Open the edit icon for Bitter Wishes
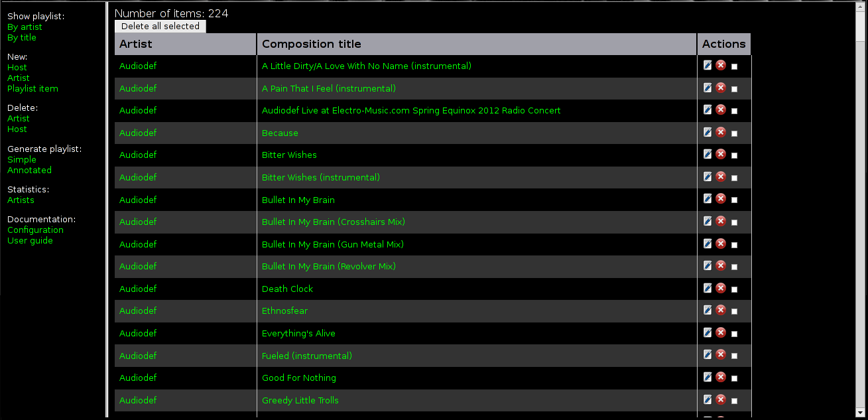 click(708, 154)
